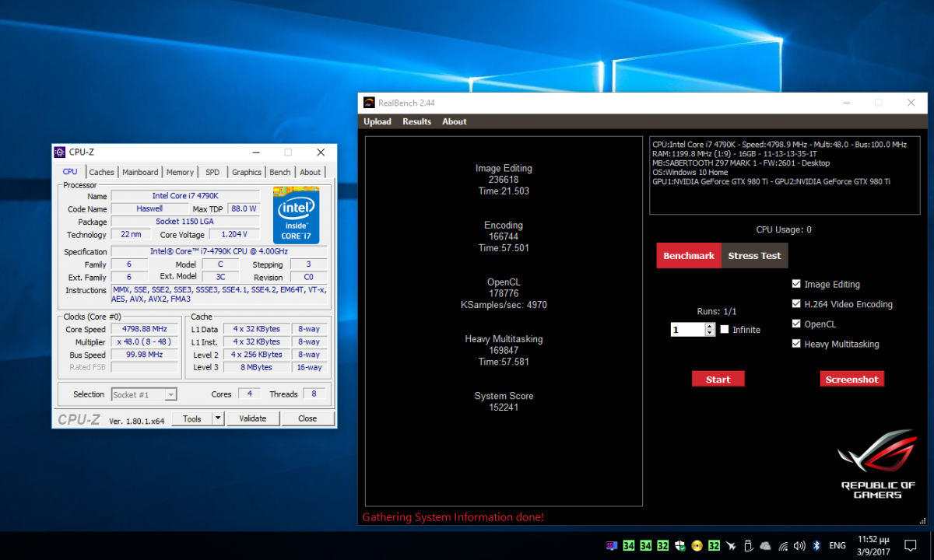The image size is (934, 560).
Task: Click the Validate button in CPU-Z
Action: pos(252,418)
